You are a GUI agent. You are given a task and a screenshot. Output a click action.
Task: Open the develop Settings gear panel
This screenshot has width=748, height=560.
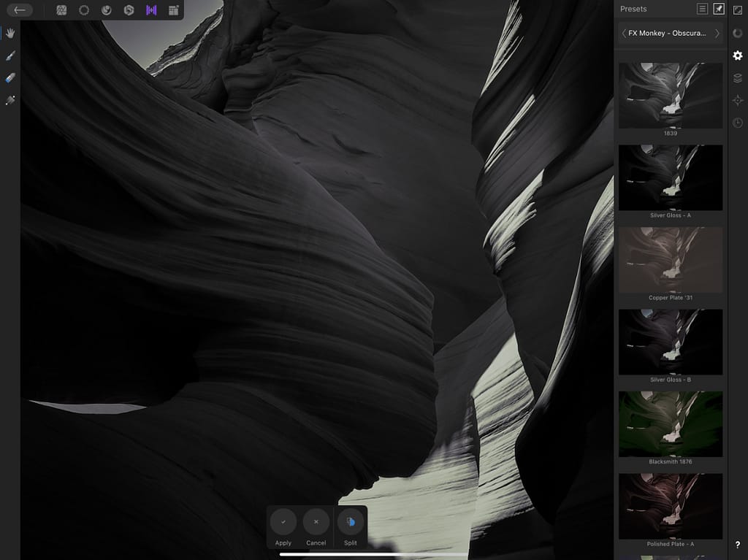click(x=738, y=56)
